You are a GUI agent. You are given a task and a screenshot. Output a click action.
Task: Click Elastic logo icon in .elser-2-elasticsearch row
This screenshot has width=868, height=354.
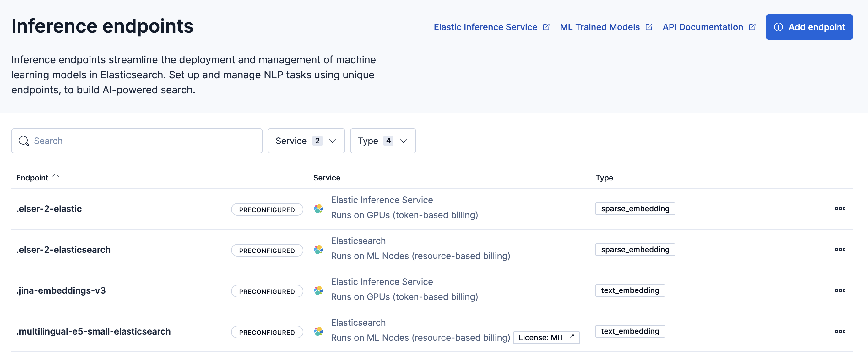[318, 249]
